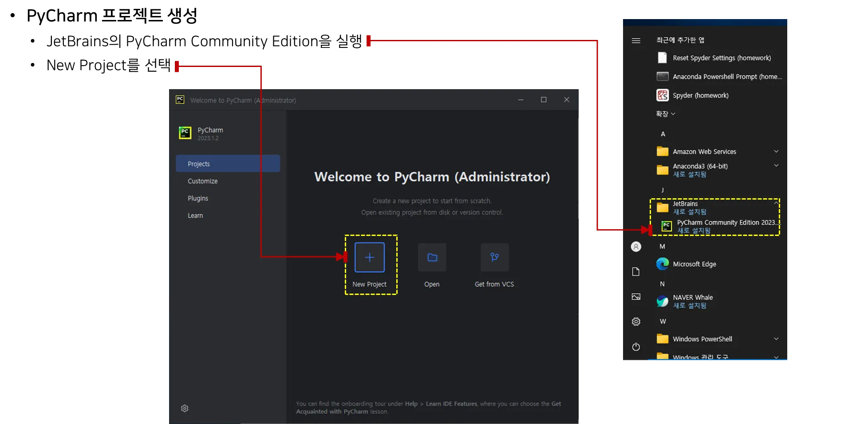
Task: Click the letter A section header
Action: click(x=663, y=134)
